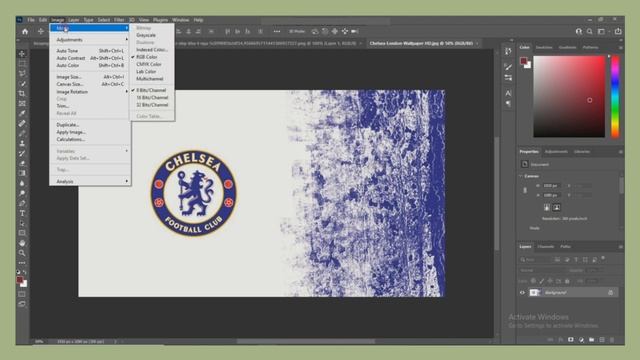Click the new adjustment layer icon
Viewport: 640px width, 360px height.
[581, 340]
